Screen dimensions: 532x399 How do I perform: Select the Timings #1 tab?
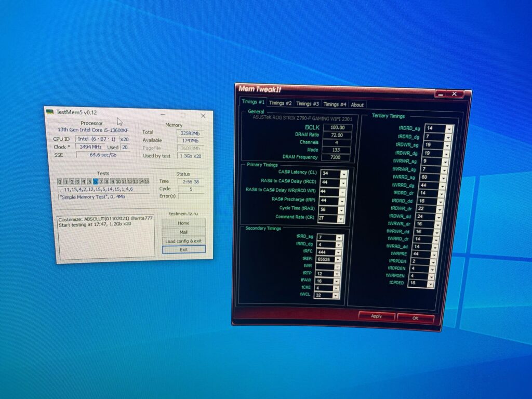click(x=253, y=102)
